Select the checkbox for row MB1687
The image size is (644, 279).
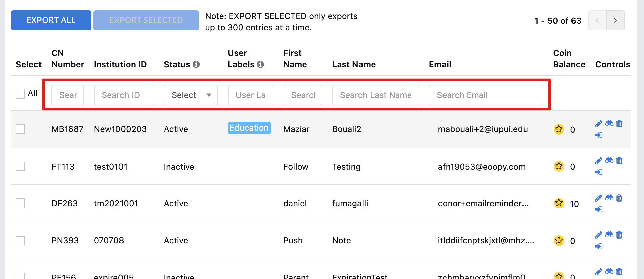20,129
